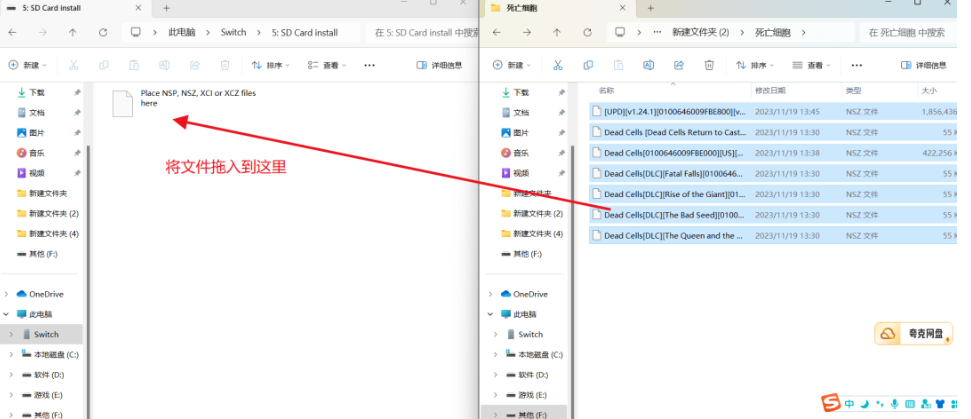Image resolution: width=971 pixels, height=419 pixels.
Task: Expand 本地磁盘 (C:) in left window tree
Action: [11, 355]
